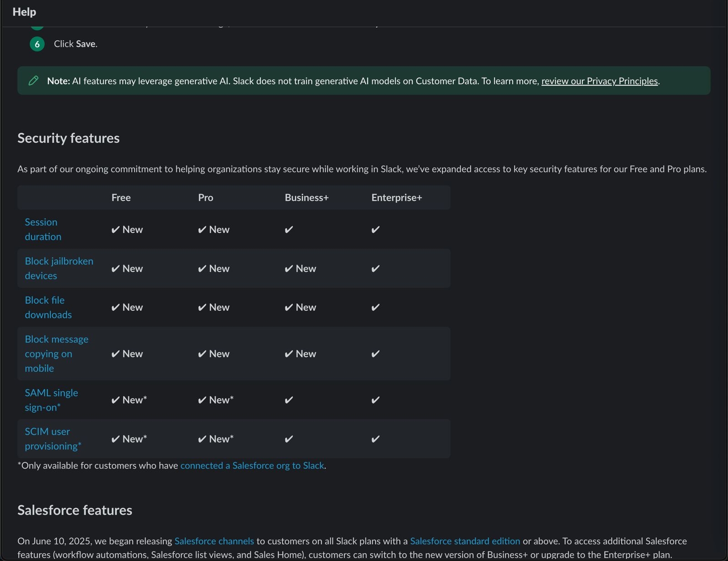
Task: Click Block jailbroken devices Free New cell
Action: coord(127,269)
